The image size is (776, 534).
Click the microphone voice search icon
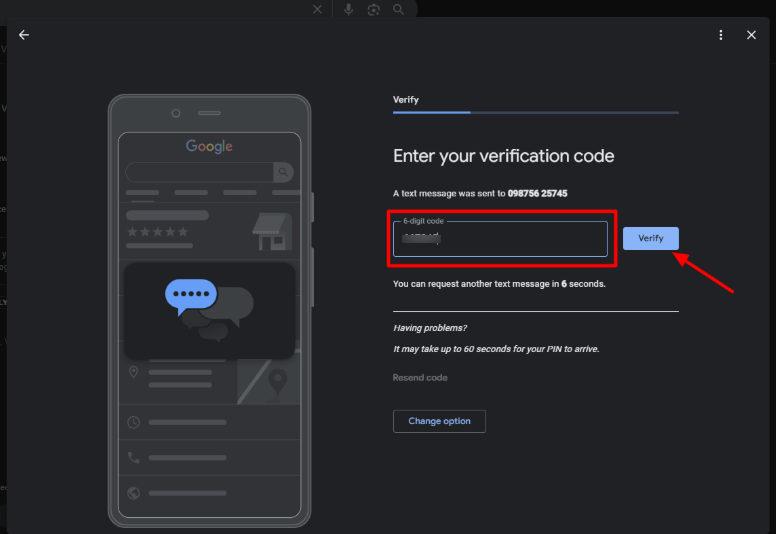[x=348, y=9]
